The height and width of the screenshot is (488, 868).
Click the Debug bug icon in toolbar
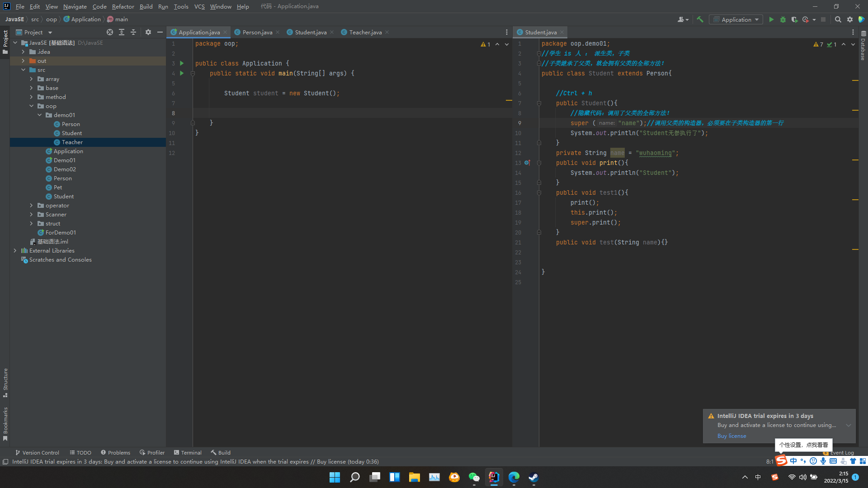[783, 19]
